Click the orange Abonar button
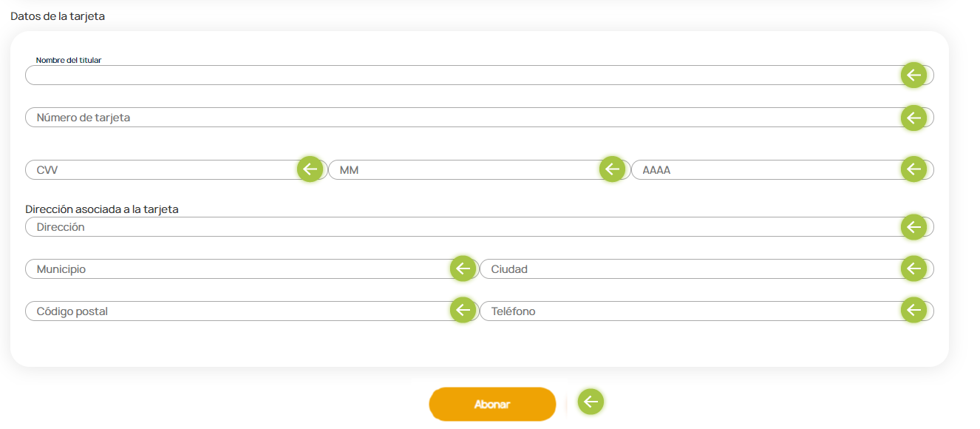The height and width of the screenshot is (429, 980). [492, 405]
